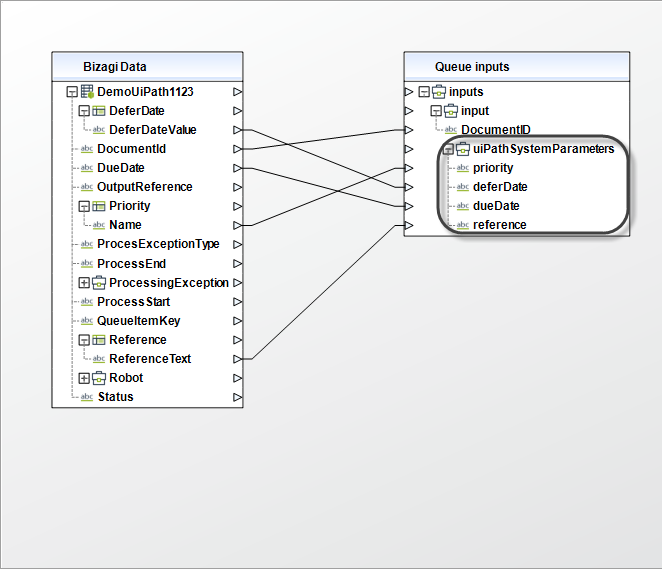662x570 pixels.
Task: Click the abc icon next to ProcessEnd
Action: (x=87, y=263)
